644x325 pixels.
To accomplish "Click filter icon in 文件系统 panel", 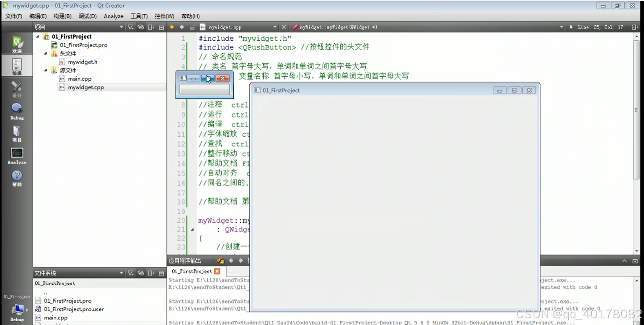I will [x=131, y=273].
